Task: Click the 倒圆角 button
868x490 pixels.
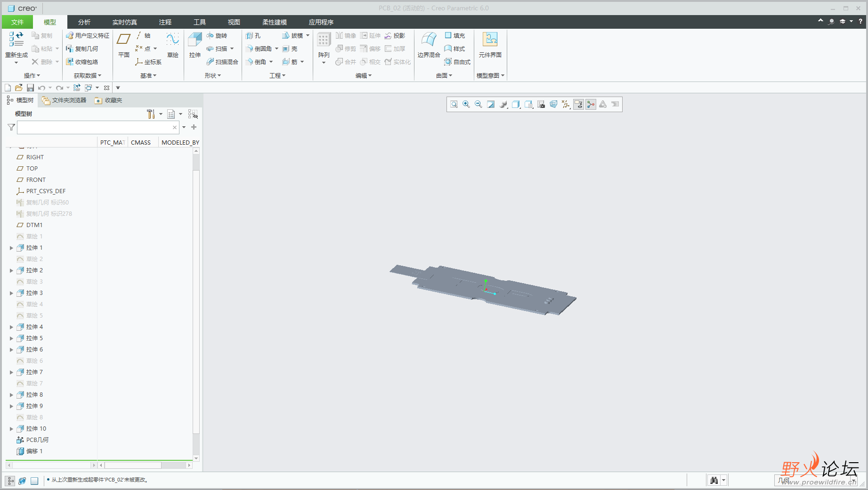Action: 259,49
